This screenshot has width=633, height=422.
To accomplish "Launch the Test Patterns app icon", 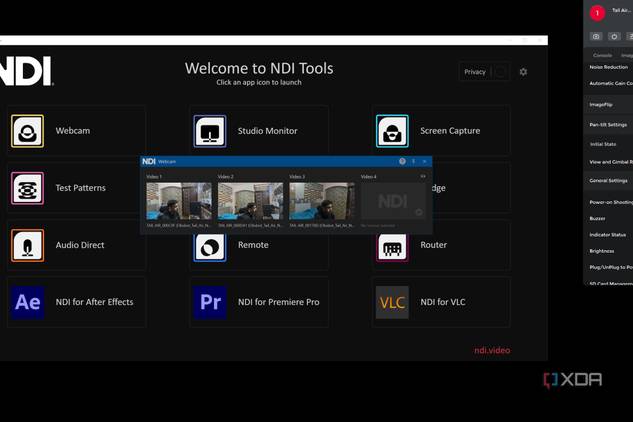I will point(27,188).
